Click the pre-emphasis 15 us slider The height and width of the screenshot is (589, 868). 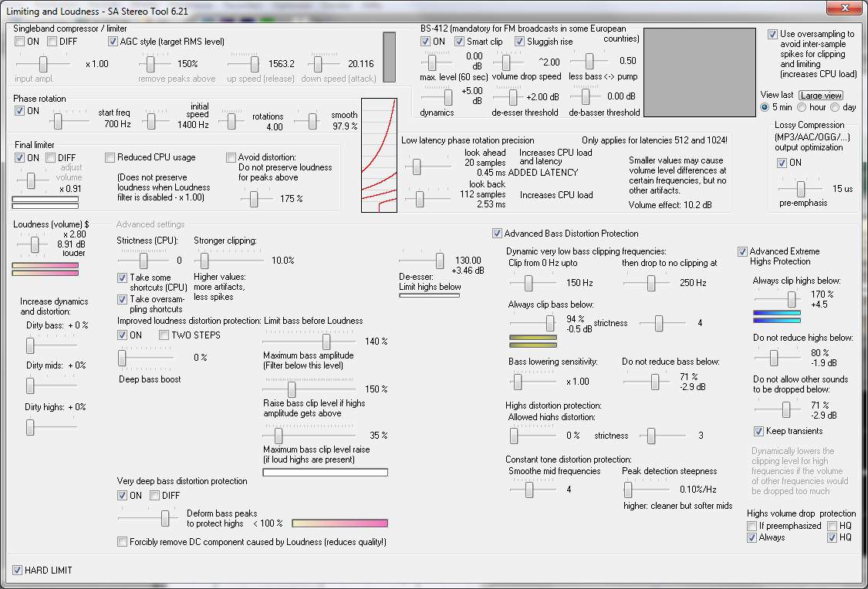click(799, 188)
